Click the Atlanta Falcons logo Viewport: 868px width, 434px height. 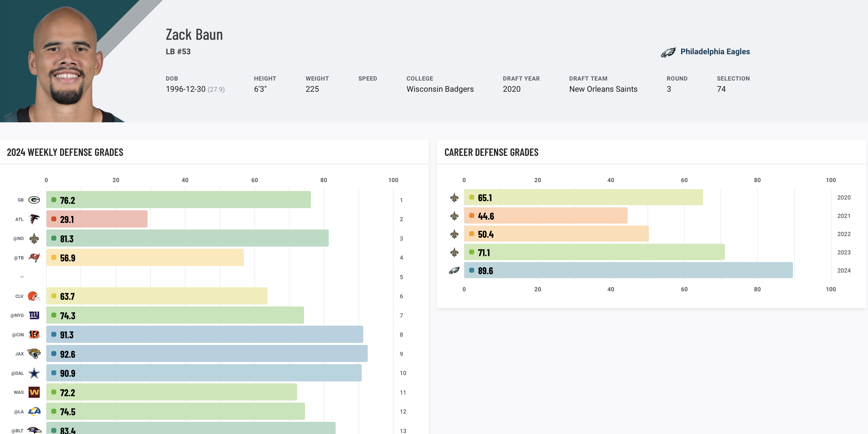click(34, 219)
